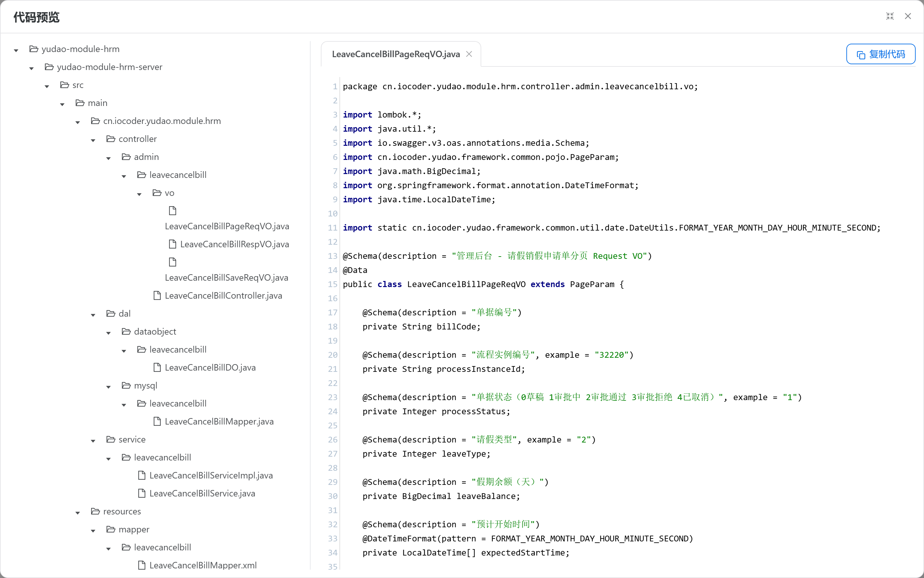Click the dal folder icon
Viewport: 924px width, 578px height.
click(x=111, y=313)
